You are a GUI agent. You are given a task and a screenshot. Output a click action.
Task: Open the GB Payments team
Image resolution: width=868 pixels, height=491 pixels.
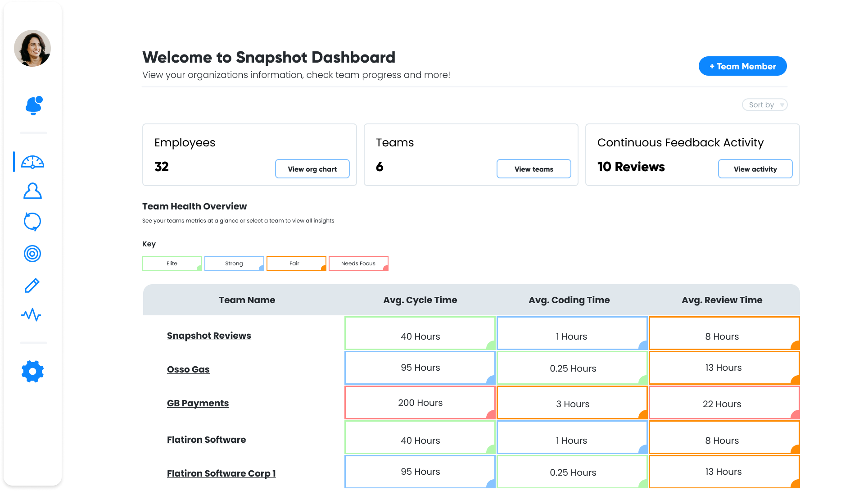tap(197, 403)
